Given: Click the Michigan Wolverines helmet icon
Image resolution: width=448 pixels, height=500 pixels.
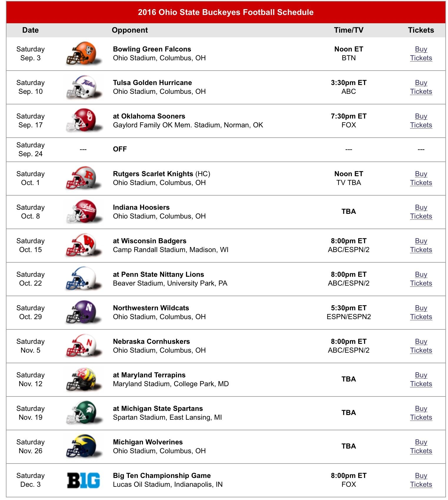Looking at the screenshot, I should (84, 446).
